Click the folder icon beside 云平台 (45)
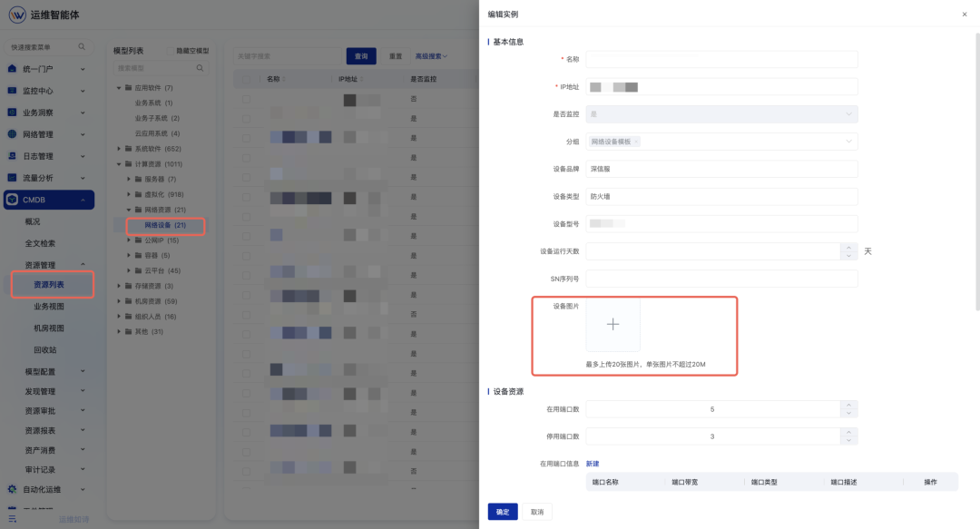Image resolution: width=980 pixels, height=529 pixels. (x=138, y=270)
